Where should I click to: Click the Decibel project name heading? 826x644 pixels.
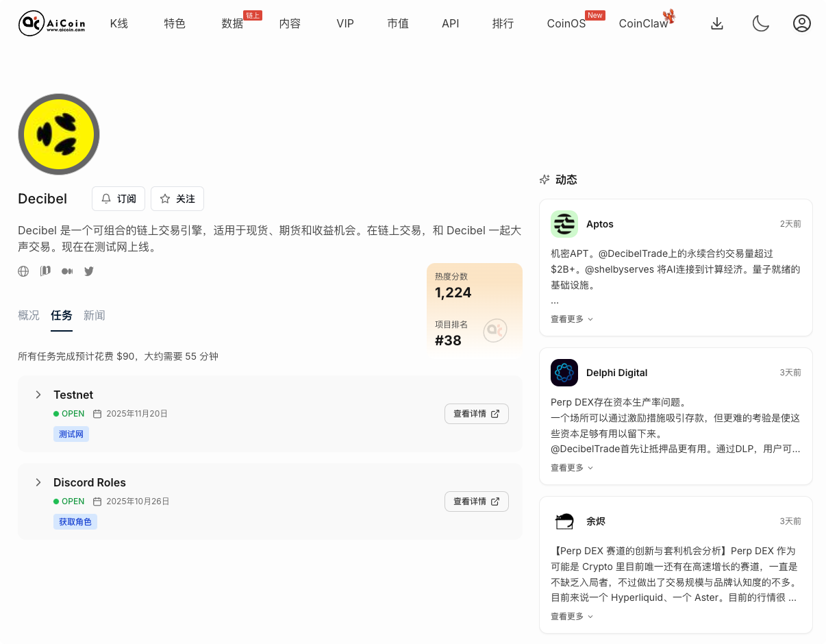[x=42, y=199]
